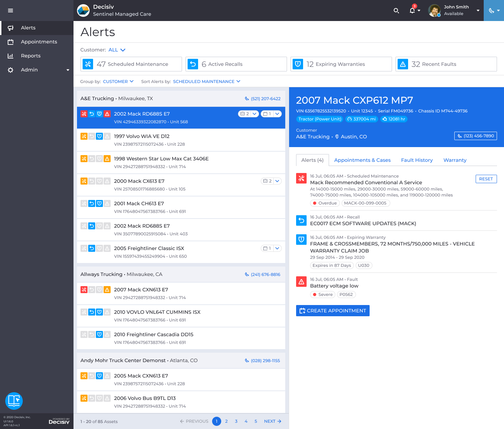The width and height of the screenshot is (504, 429).
Task: Click the 337004 mi odometer chip
Action: (x=361, y=119)
